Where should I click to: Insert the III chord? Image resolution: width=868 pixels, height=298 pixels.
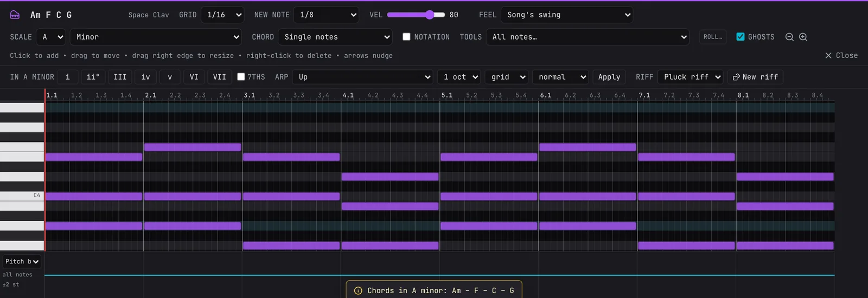(x=120, y=77)
